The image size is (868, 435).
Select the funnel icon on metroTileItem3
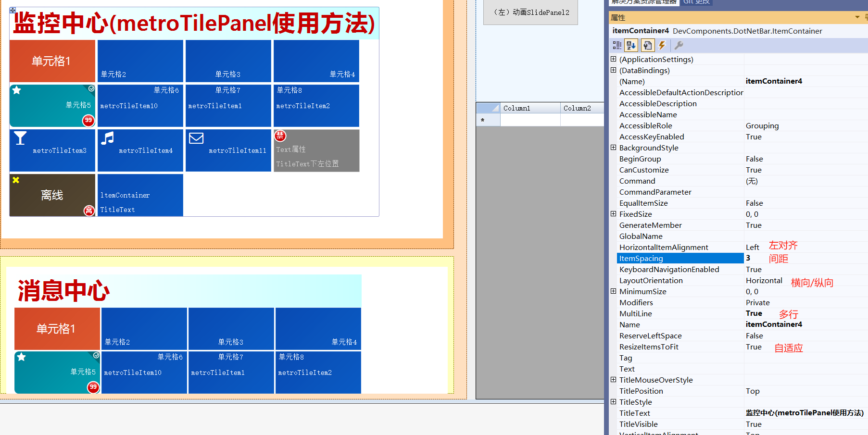coord(20,138)
